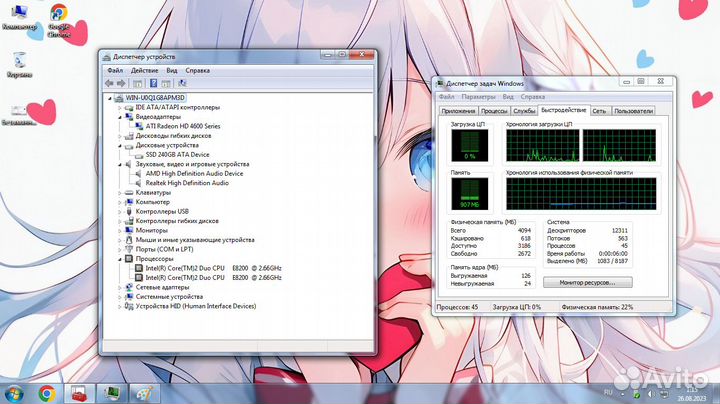The height and width of the screenshot is (404, 720).
Task: Switch to the Сеть tab
Action: pyautogui.click(x=599, y=111)
